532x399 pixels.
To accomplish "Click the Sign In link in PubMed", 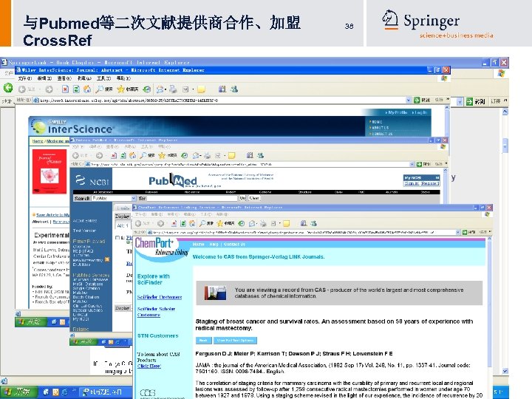I will [x=412, y=183].
